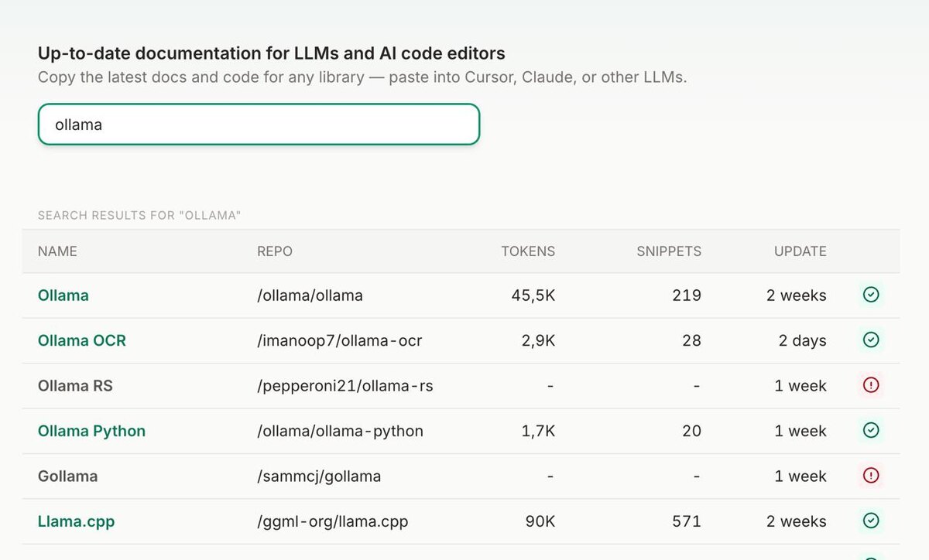Click the green check icon for Ollama
This screenshot has width=929, height=560.
coord(871,295)
